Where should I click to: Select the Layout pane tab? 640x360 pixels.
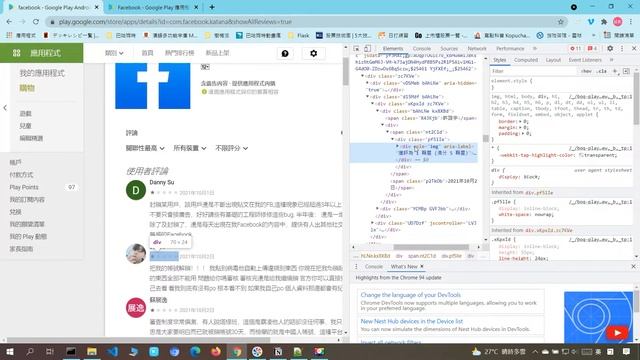(x=553, y=60)
